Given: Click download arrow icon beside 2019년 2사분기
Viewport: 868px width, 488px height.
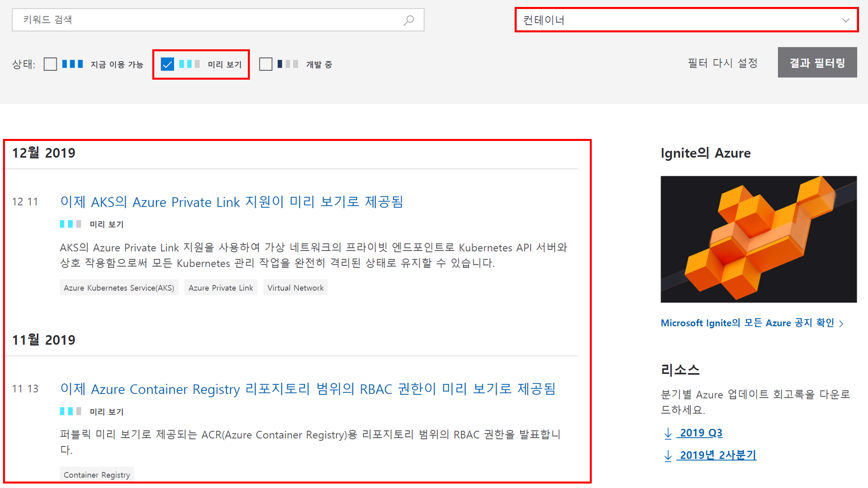Looking at the screenshot, I should click(668, 456).
